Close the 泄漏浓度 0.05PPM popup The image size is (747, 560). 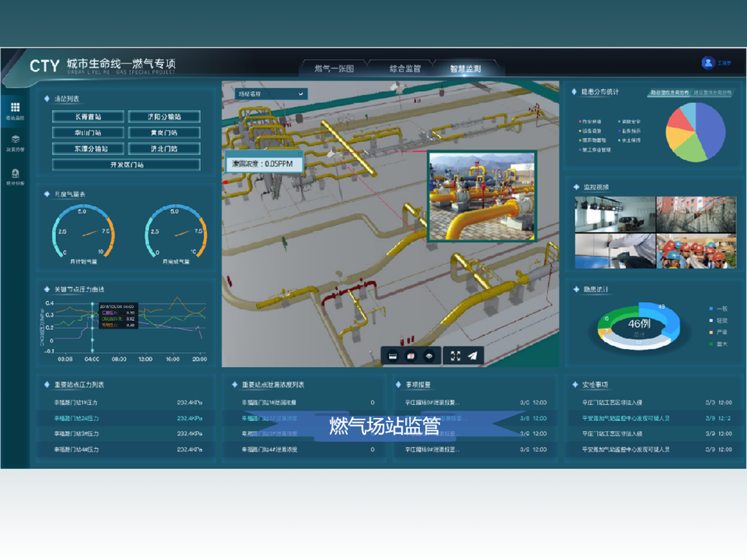[x=299, y=153]
